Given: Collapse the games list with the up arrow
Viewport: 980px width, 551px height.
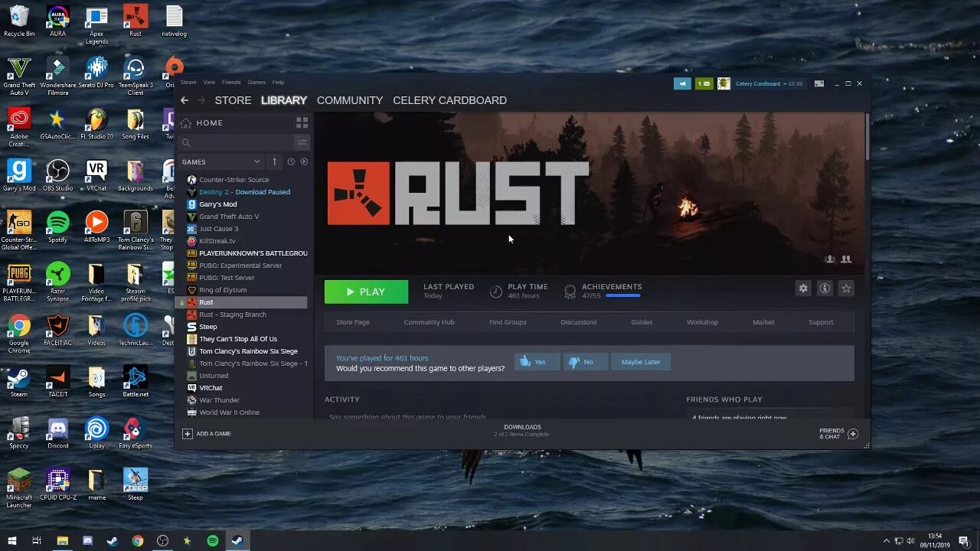Looking at the screenshot, I should (x=275, y=161).
